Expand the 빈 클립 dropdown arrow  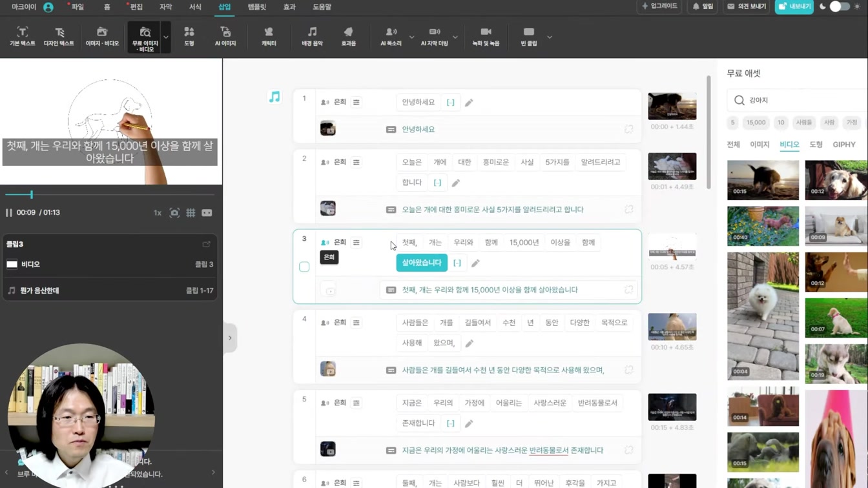click(550, 37)
